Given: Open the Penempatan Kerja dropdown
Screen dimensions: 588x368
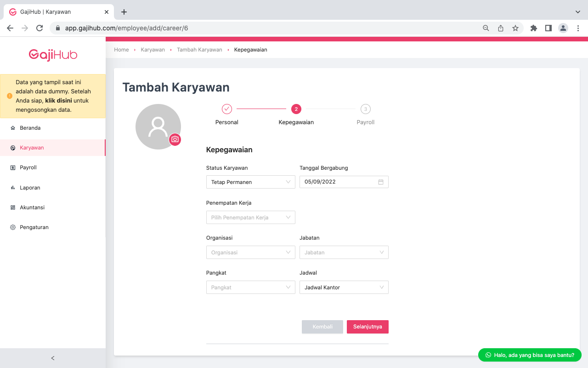Looking at the screenshot, I should (x=250, y=217).
